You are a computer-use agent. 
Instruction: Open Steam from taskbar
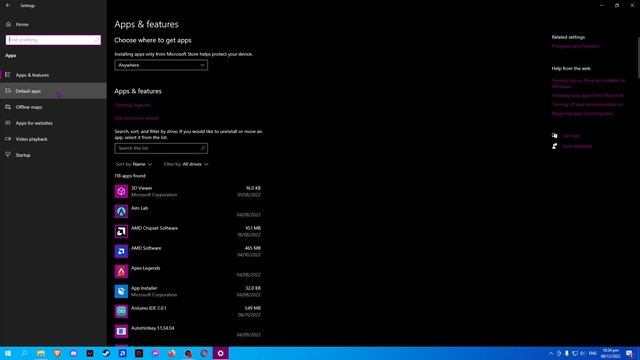[x=106, y=353]
